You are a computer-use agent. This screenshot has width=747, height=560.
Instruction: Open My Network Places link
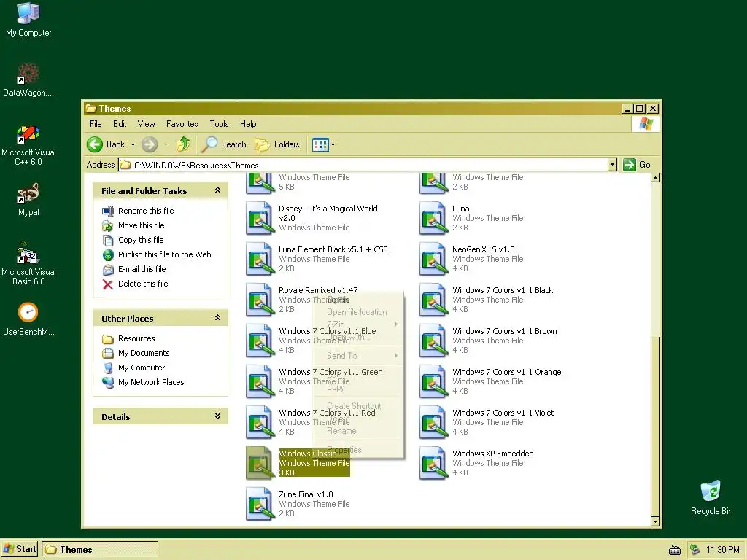point(151,382)
